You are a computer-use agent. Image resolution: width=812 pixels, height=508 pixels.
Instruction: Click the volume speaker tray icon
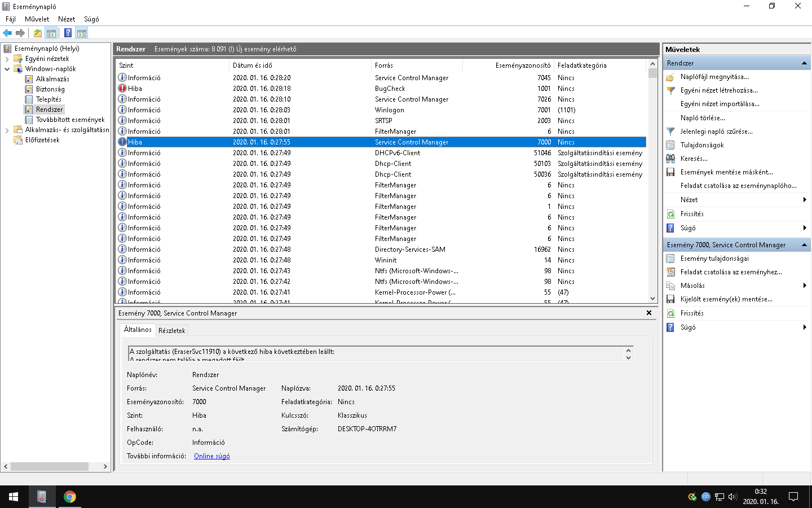732,497
